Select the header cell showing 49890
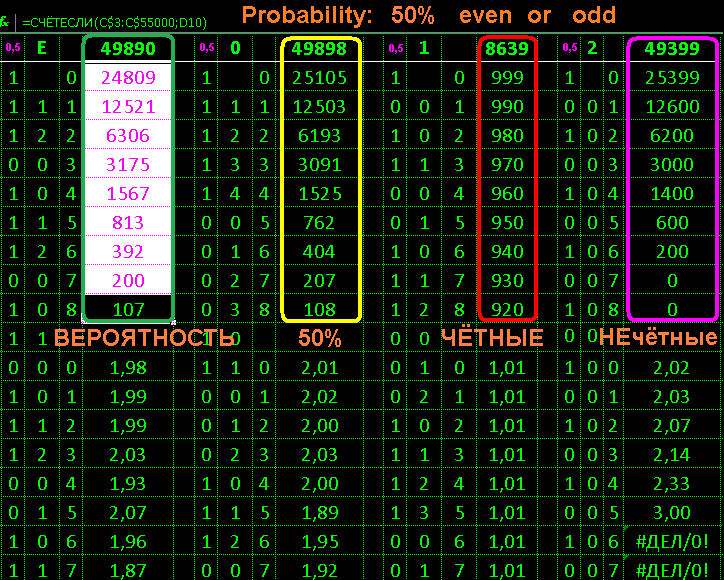This screenshot has width=724, height=580. (128, 48)
